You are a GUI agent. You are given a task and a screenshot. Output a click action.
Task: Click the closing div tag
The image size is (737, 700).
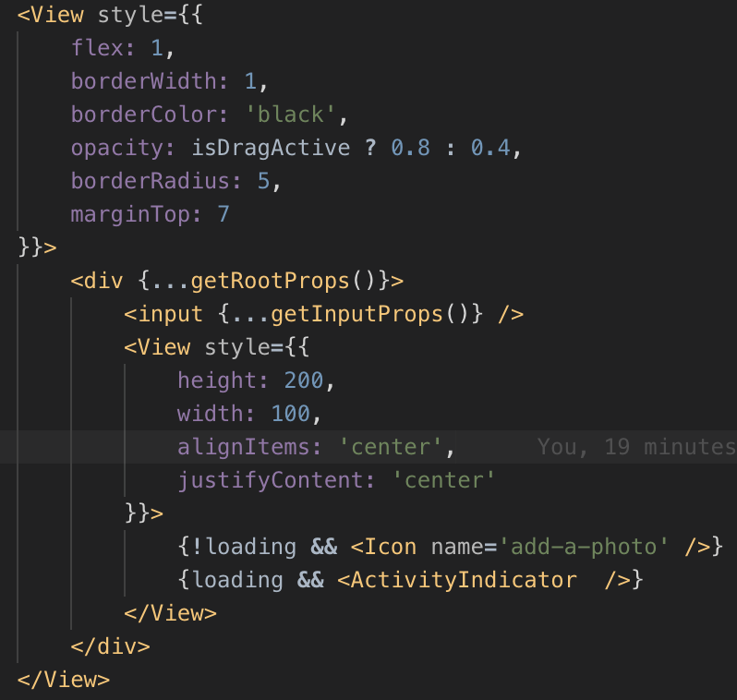coord(110,646)
